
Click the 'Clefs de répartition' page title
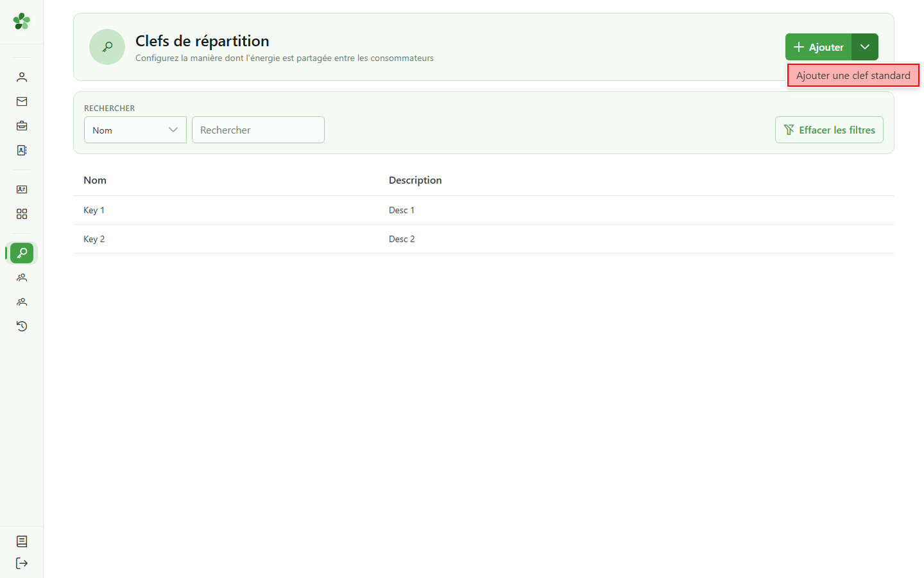tap(202, 41)
